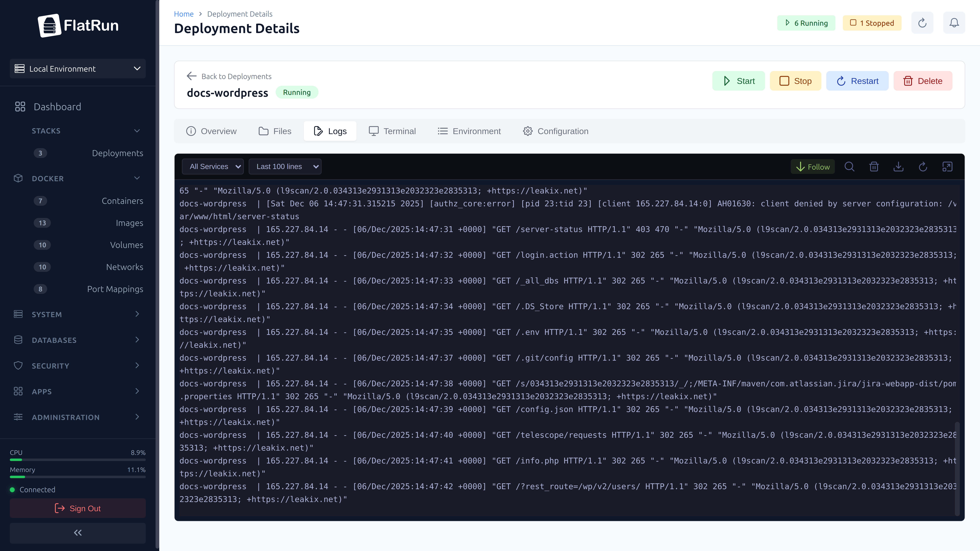Refresh logs with the reload icon
This screenshot has width=980, height=551.
click(x=923, y=167)
